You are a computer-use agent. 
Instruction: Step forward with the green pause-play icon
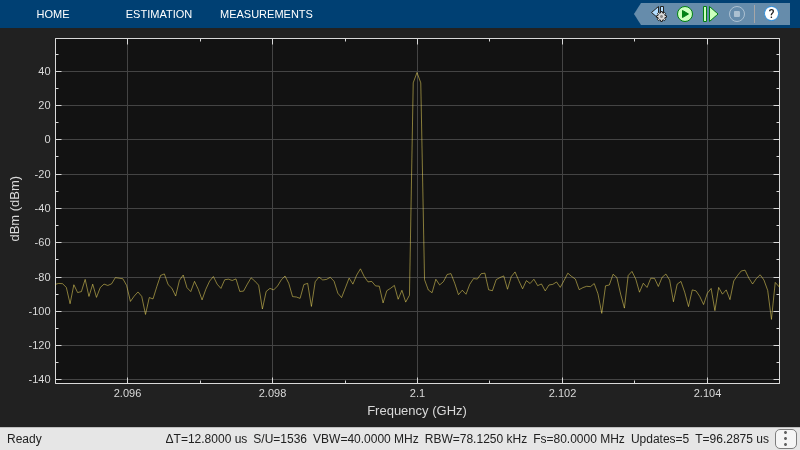(710, 14)
